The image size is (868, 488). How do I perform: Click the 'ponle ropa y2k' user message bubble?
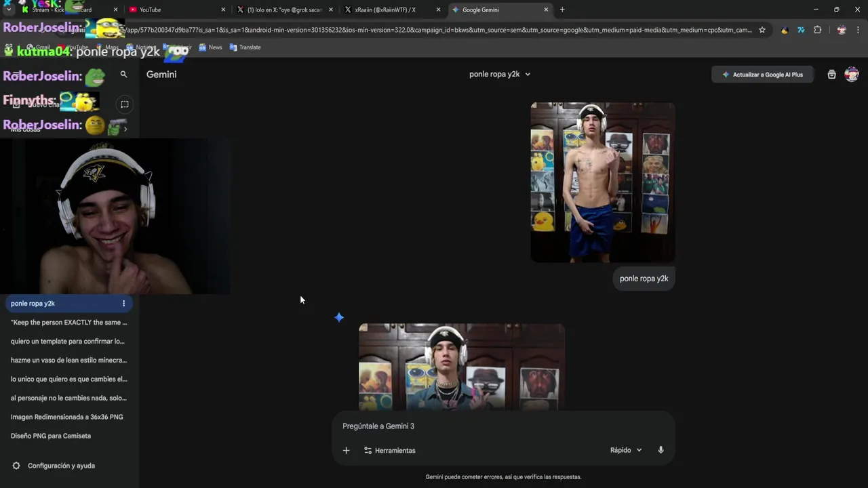tap(644, 279)
